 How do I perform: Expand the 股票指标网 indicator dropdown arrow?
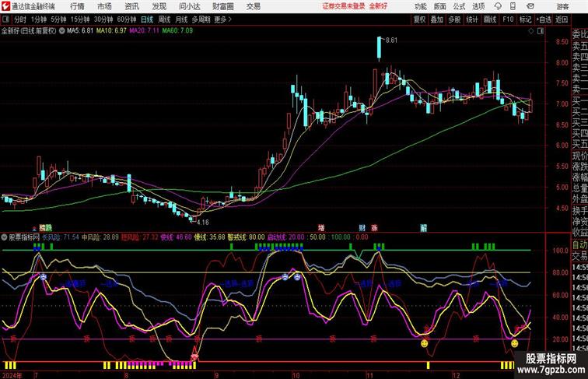4,237
